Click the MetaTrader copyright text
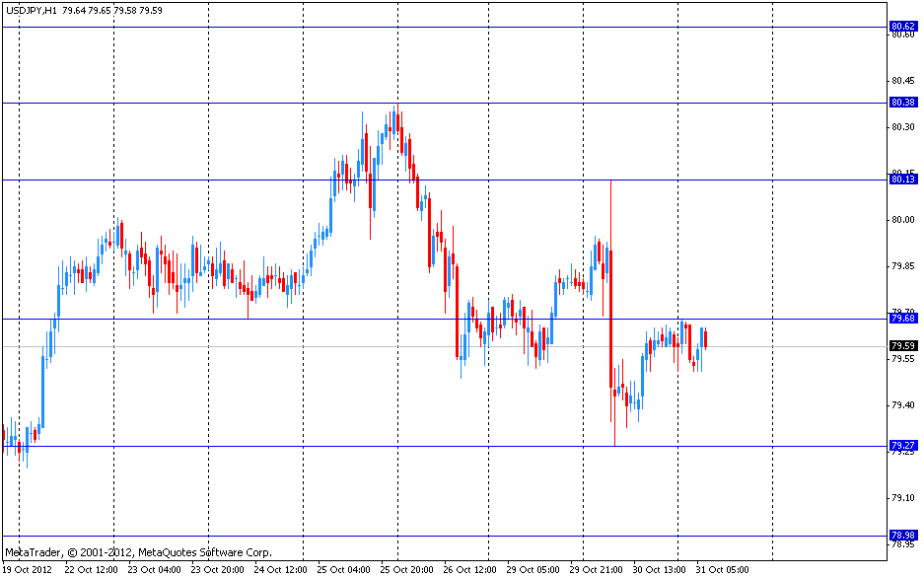This screenshot has height=577, width=924. pyautogui.click(x=138, y=552)
